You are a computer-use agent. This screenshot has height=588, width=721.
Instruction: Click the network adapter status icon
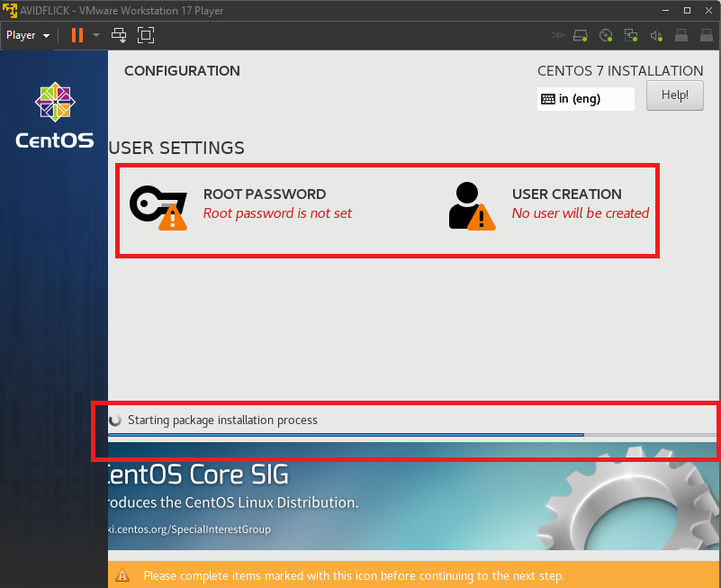(631, 36)
